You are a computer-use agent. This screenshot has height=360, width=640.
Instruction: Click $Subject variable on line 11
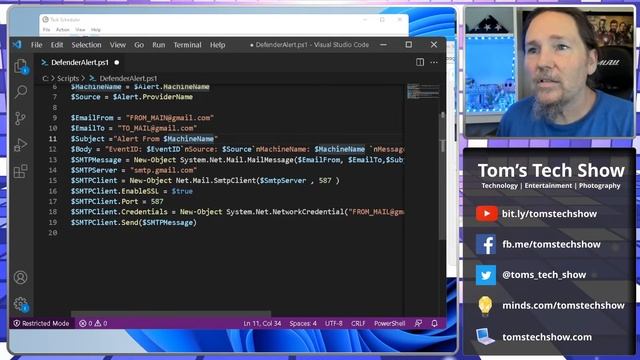click(87, 139)
